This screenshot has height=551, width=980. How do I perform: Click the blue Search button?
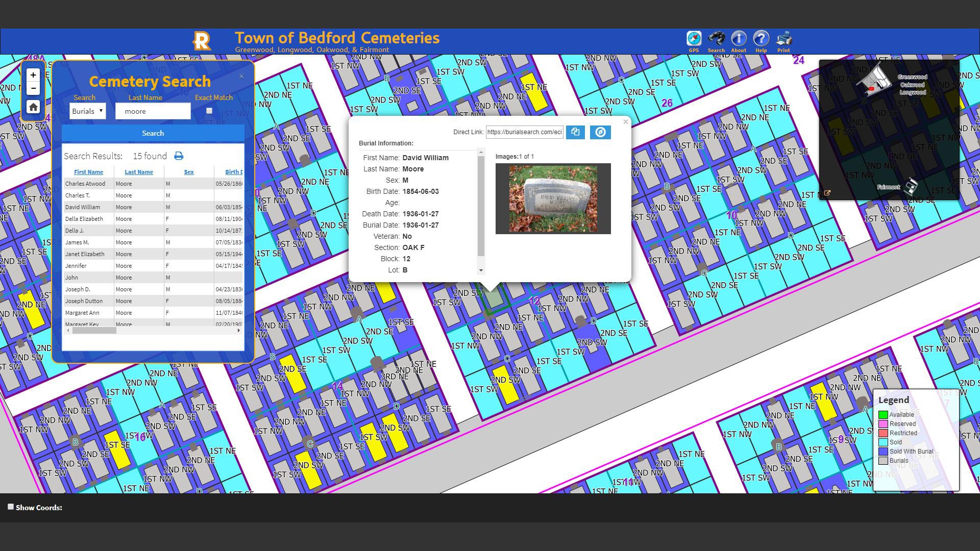tap(153, 133)
